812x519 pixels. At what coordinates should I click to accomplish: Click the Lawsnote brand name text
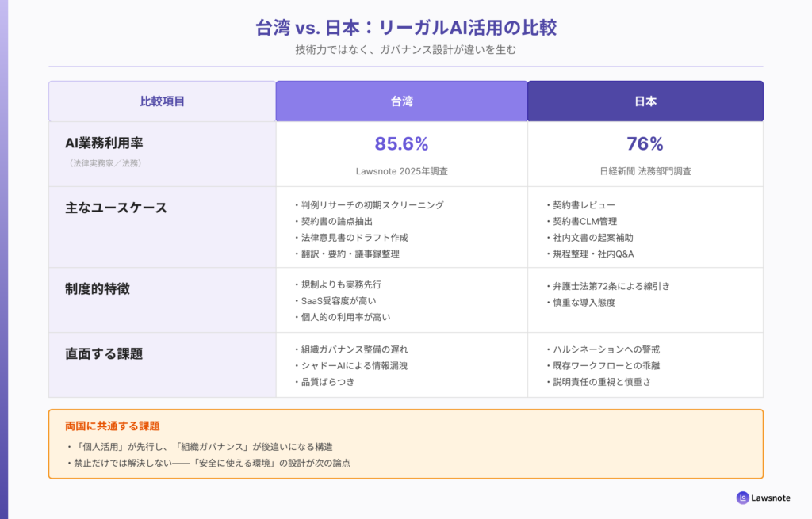pos(771,498)
